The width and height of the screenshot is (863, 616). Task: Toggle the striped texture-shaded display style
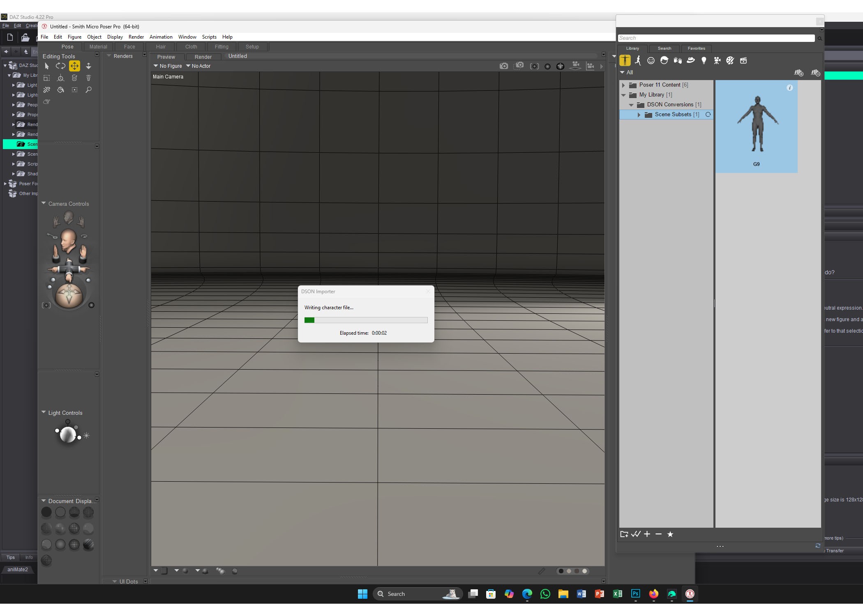click(88, 545)
